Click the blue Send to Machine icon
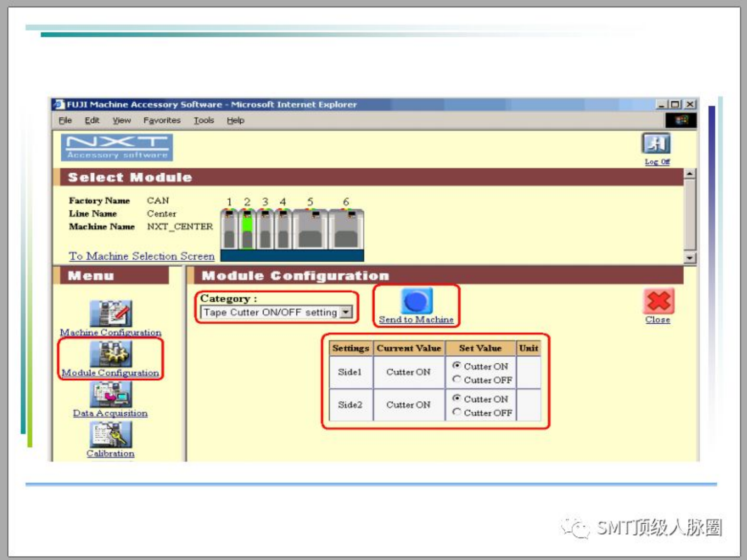 point(416,301)
